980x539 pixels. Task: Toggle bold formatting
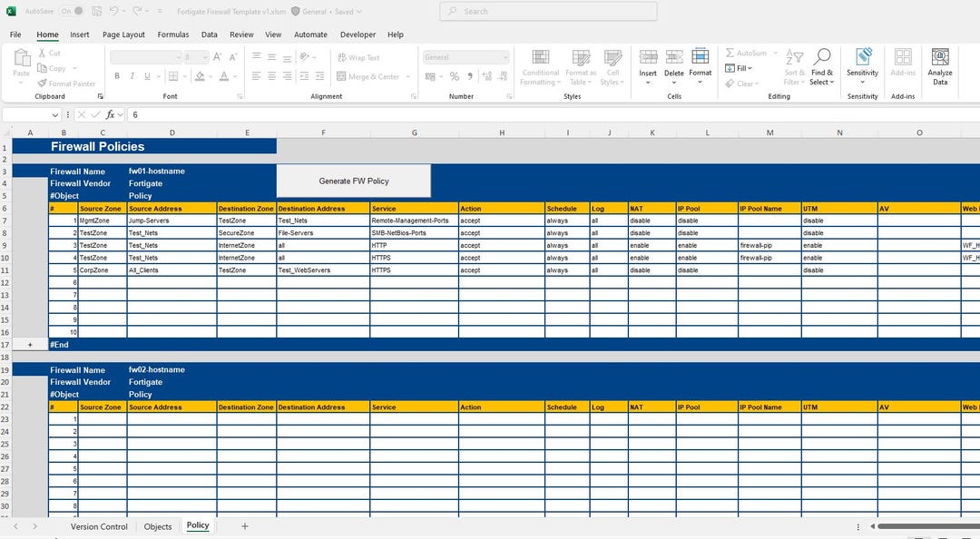click(117, 75)
